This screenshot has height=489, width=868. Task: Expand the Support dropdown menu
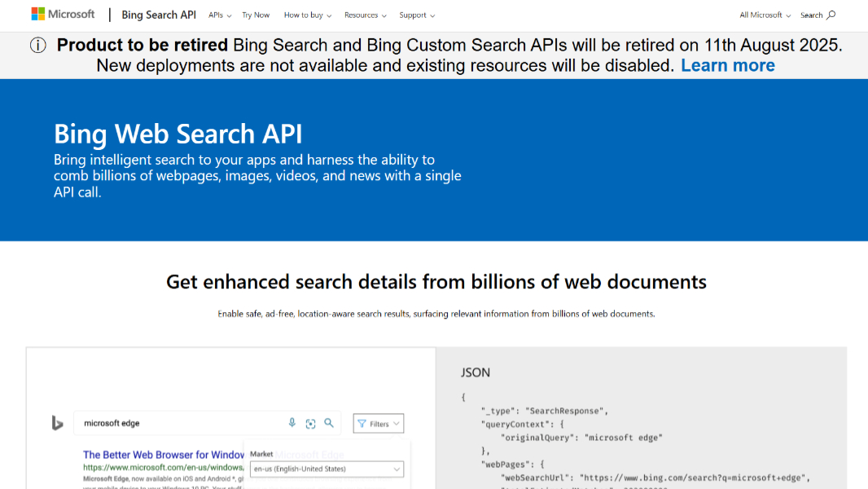416,15
